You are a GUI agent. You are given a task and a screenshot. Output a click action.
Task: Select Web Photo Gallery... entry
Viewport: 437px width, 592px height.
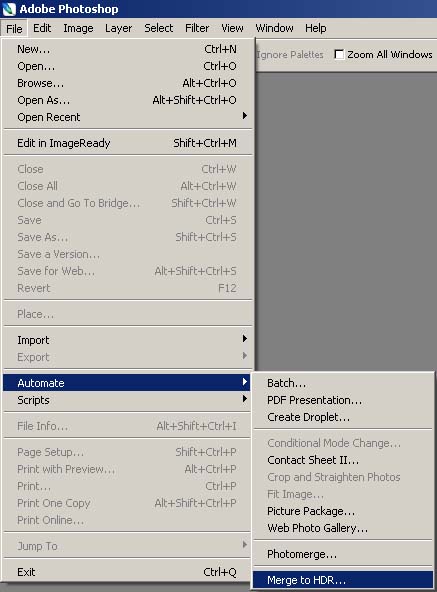[x=343, y=528]
